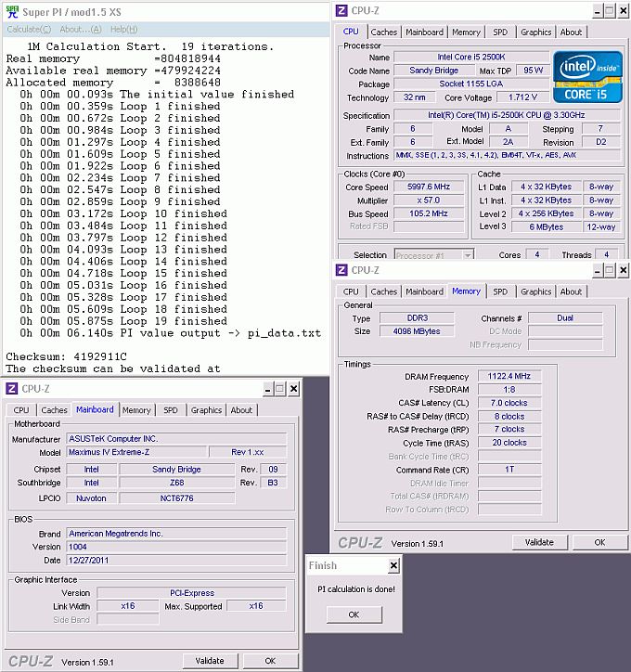Click the LPCIO NCT6776 field
The width and height of the screenshot is (631, 672).
177,498
